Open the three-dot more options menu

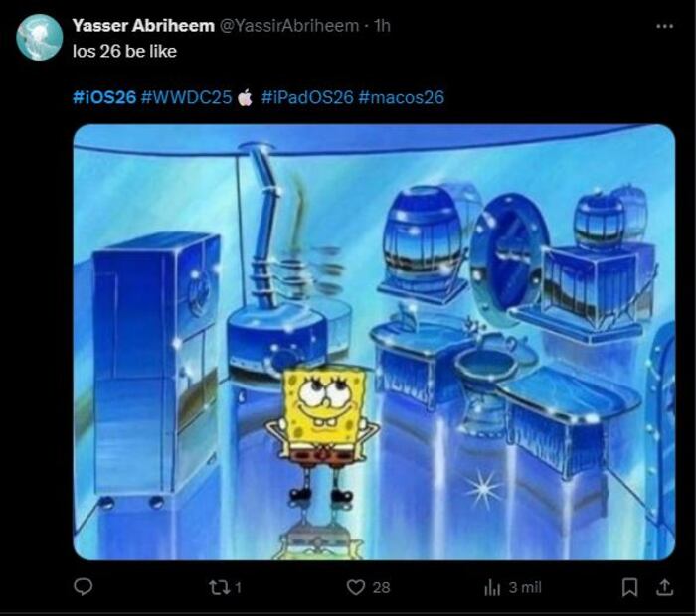[x=664, y=26]
